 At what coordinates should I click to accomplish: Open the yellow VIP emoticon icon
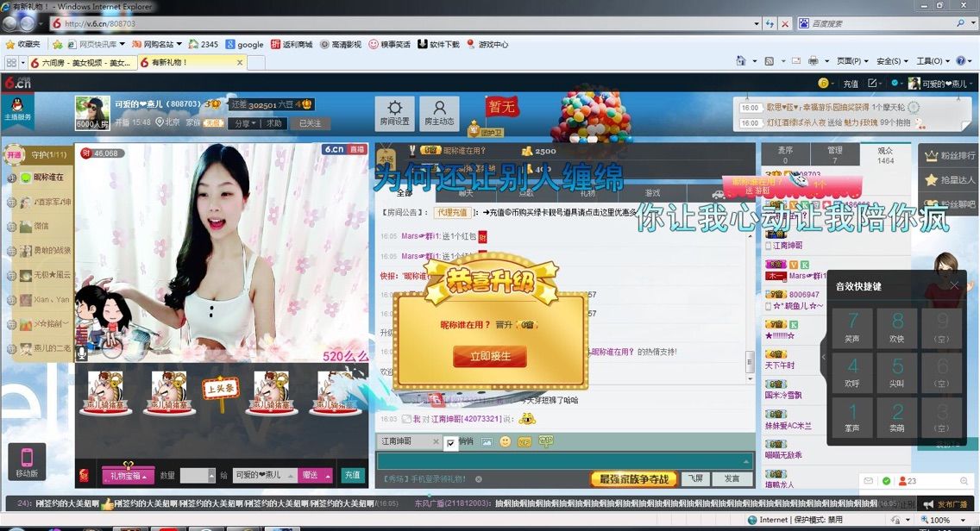coord(525,441)
